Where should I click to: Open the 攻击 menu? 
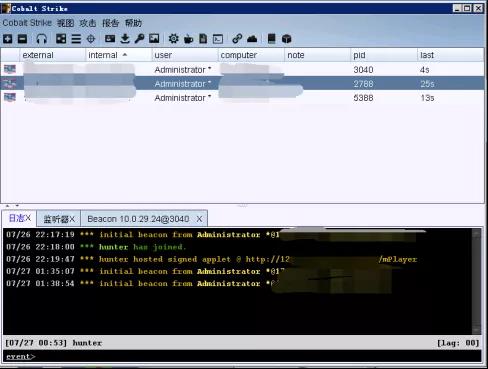point(88,23)
